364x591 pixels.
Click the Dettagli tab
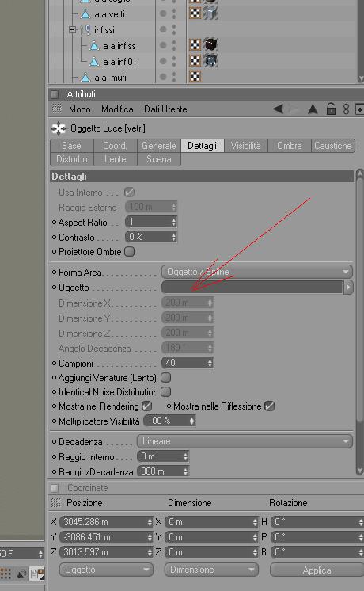point(202,146)
